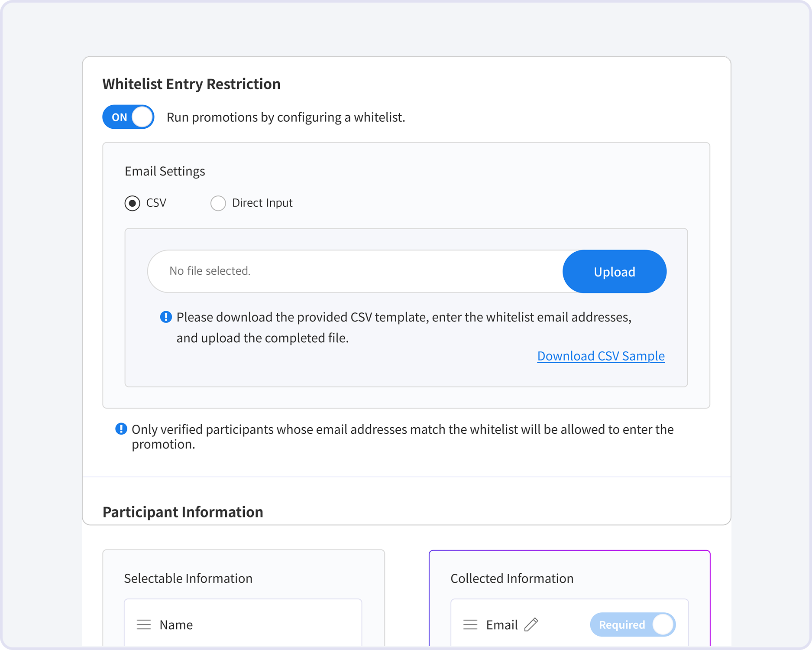Click the info icon beside CSV template instructions
The width and height of the screenshot is (812, 650).
[166, 317]
